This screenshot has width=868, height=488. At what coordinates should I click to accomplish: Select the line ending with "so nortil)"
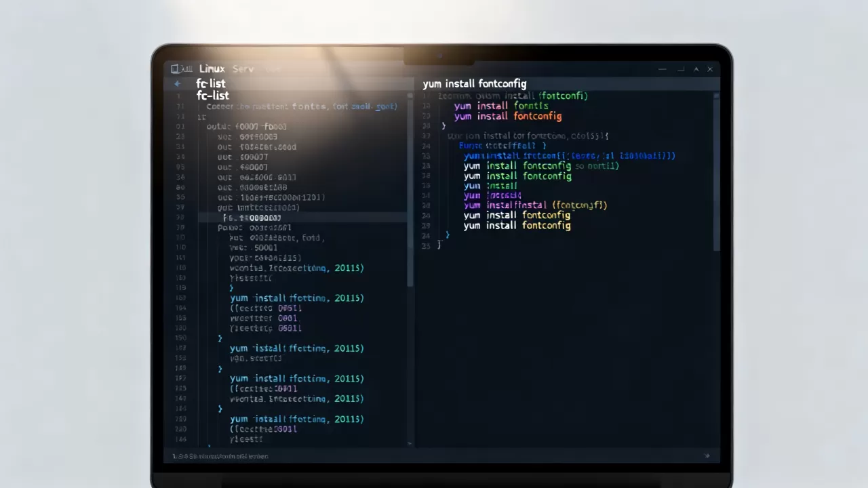[541, 165]
